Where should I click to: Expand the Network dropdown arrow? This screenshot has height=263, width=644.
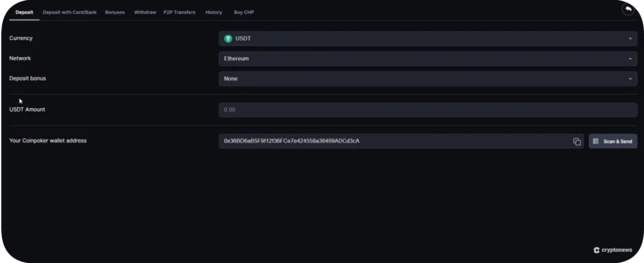click(x=630, y=59)
